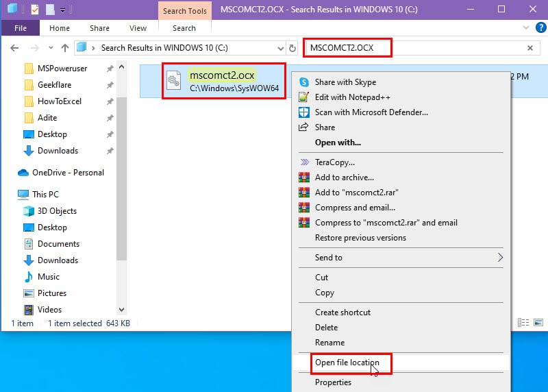Click the address bar path text
The image size is (548, 392).
pos(164,48)
